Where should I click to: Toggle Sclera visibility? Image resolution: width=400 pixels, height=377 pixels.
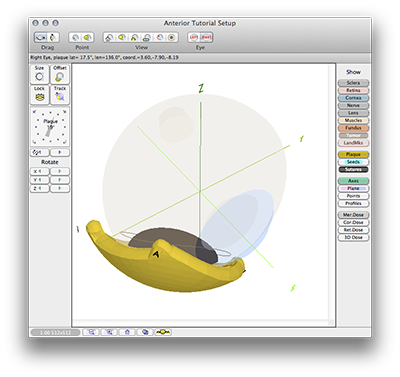tap(353, 83)
